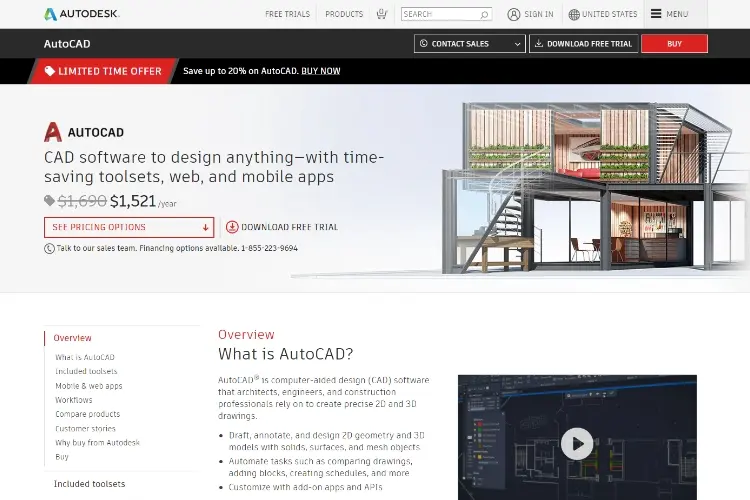Go to 'Why buy from Autodesk' sidebar link
The image size is (750, 500).
pos(97,443)
